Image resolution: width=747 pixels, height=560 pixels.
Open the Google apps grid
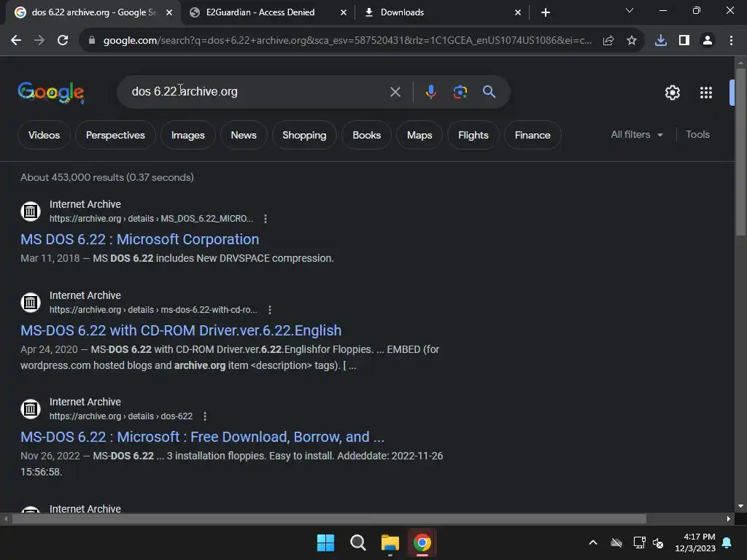click(x=706, y=93)
